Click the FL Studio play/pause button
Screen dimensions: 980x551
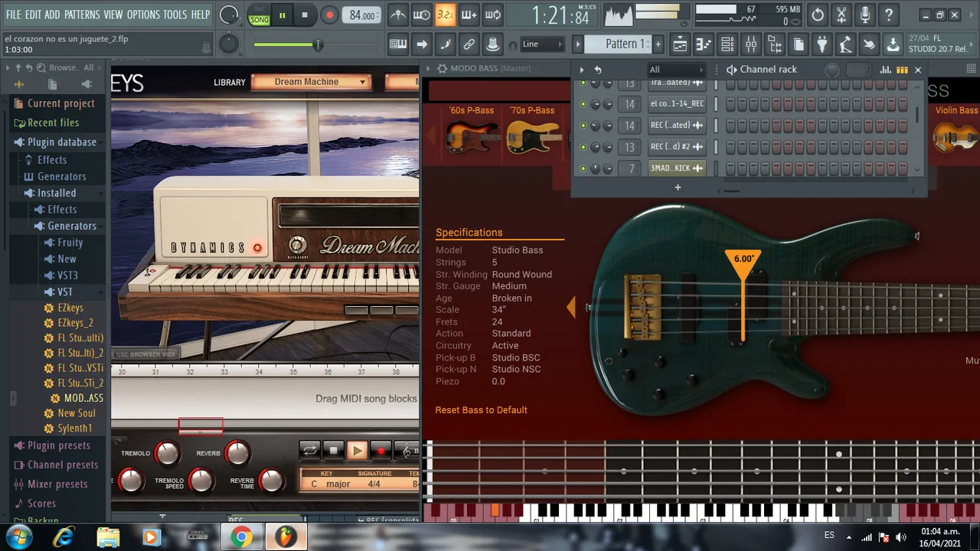tap(282, 15)
